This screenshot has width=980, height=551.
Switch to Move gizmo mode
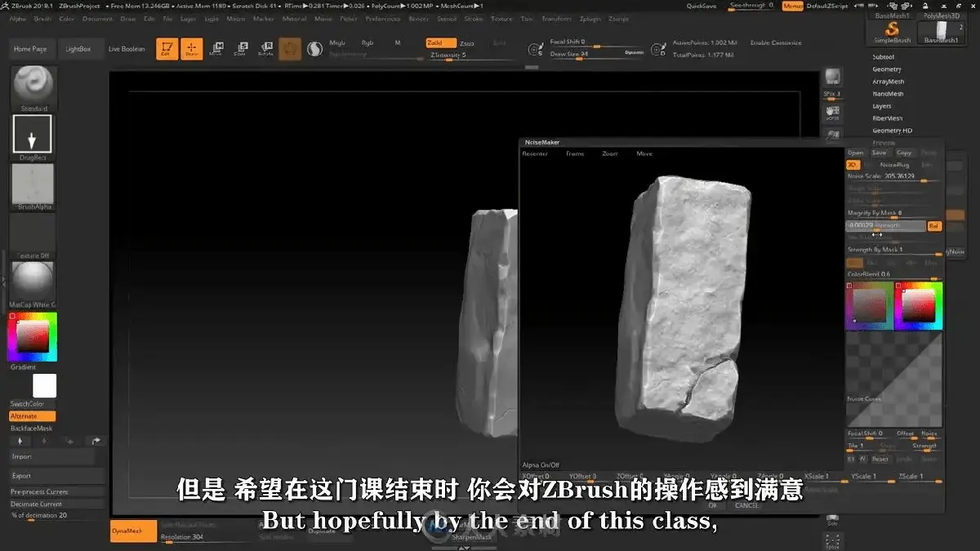tap(216, 49)
